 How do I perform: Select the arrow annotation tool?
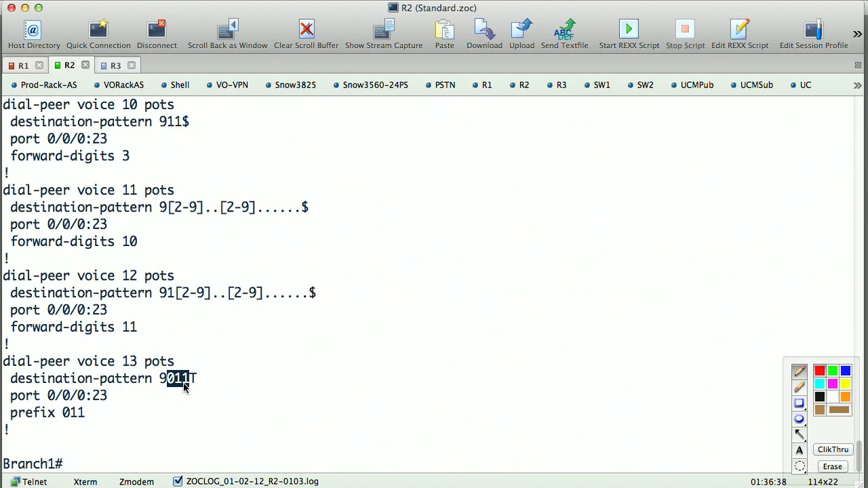799,434
